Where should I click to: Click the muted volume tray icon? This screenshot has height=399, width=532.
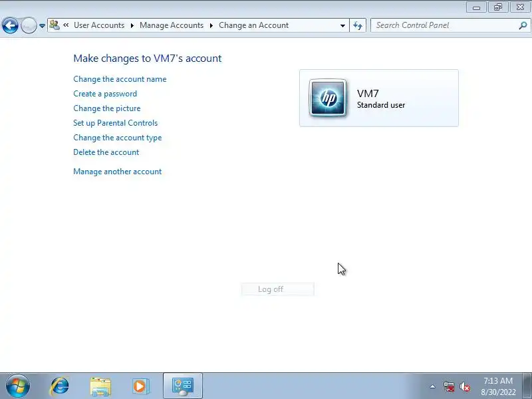point(464,386)
